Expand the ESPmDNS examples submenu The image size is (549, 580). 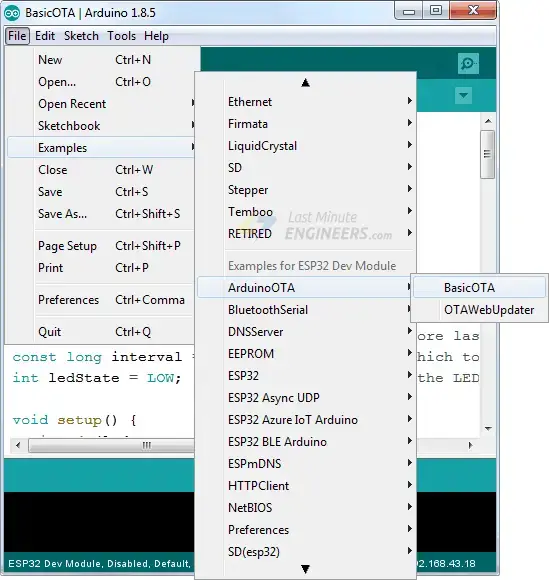coord(306,463)
